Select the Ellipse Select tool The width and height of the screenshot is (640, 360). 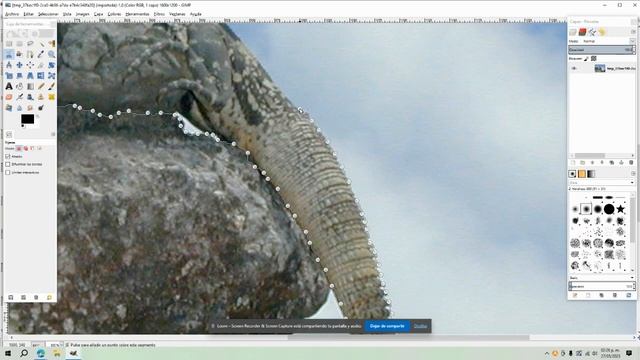click(20, 44)
